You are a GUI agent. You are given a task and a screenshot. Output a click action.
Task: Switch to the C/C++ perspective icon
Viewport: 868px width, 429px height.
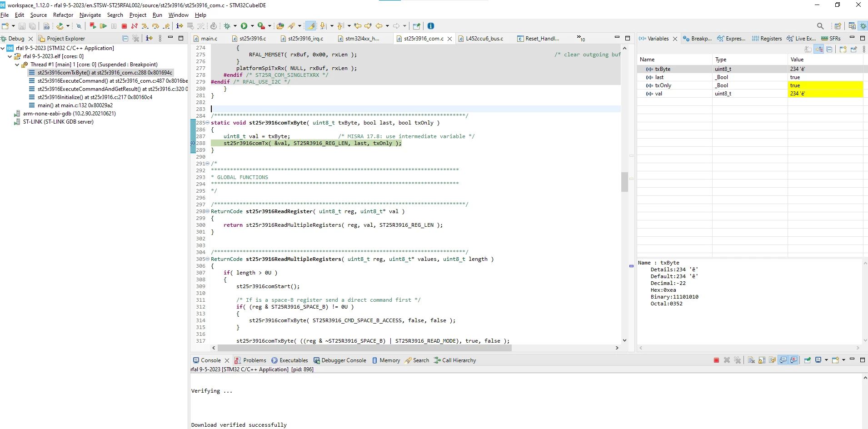[852, 26]
